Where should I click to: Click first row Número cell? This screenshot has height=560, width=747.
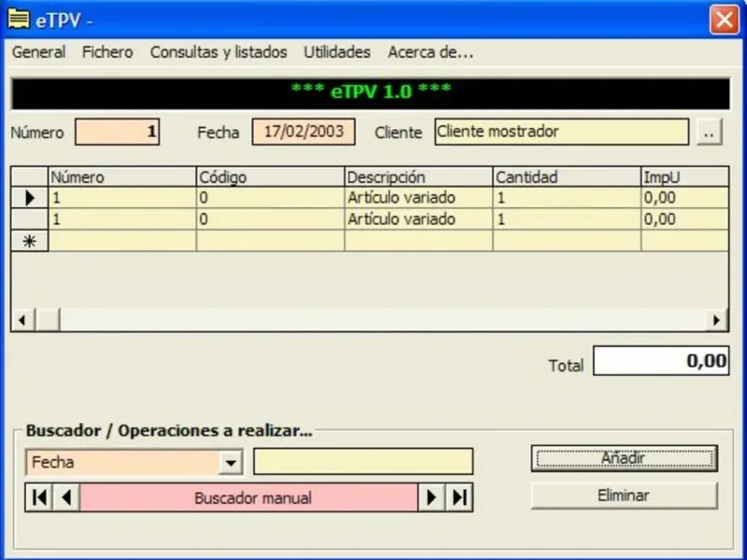pyautogui.click(x=122, y=198)
